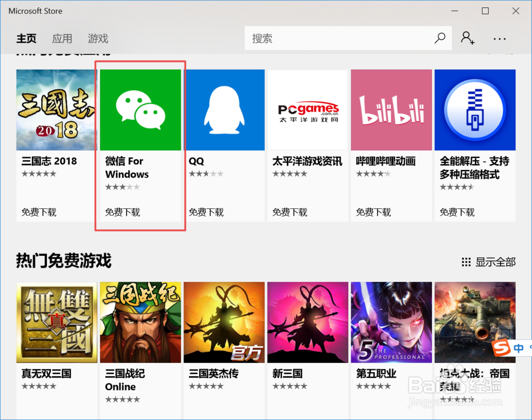This screenshot has width=532, height=420.
Task: Open the three-dots more menu
Action: [500, 39]
